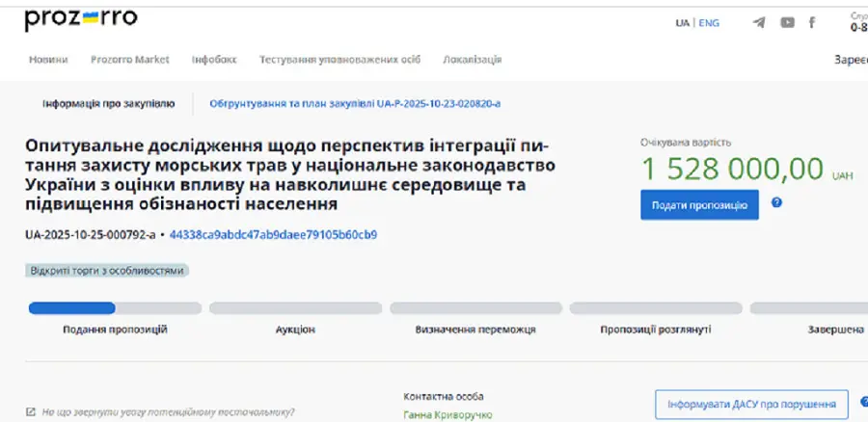Click external link icon beside supplier notice
Viewport: 868px width, 422px height.
(31, 411)
